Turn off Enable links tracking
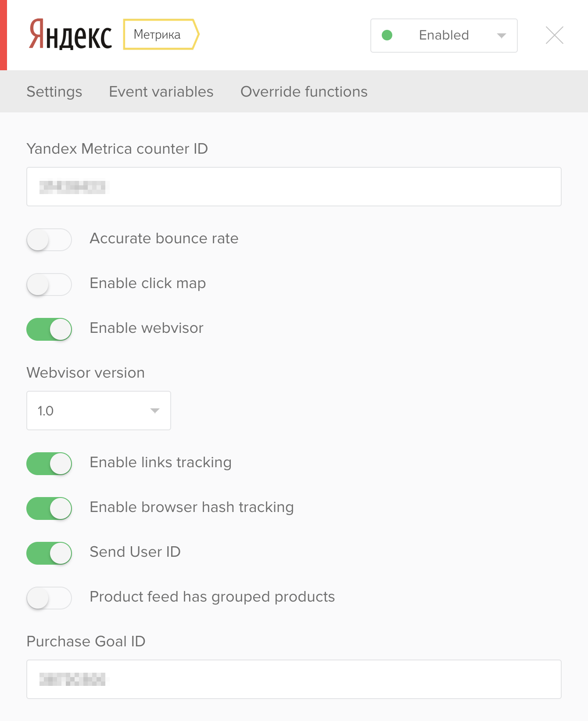 click(49, 464)
